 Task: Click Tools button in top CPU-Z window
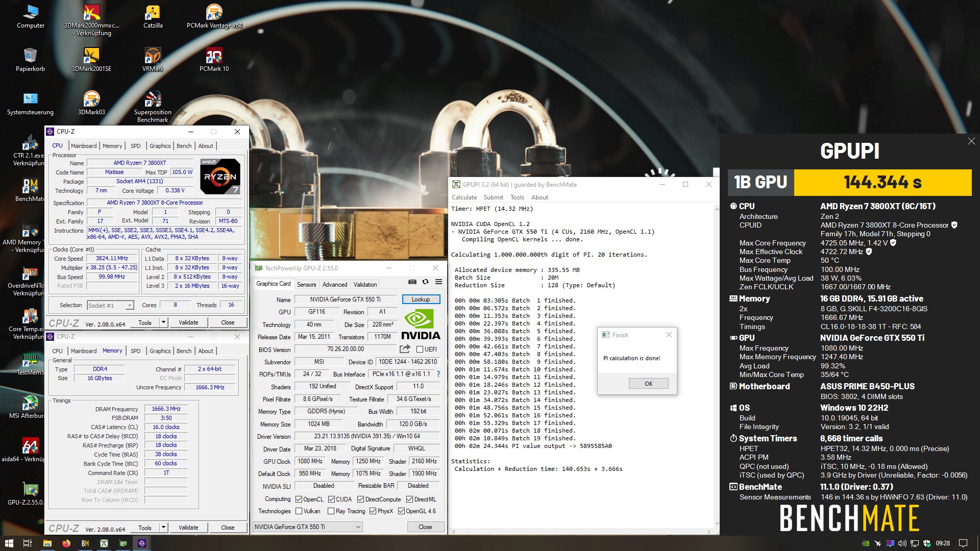click(x=145, y=322)
